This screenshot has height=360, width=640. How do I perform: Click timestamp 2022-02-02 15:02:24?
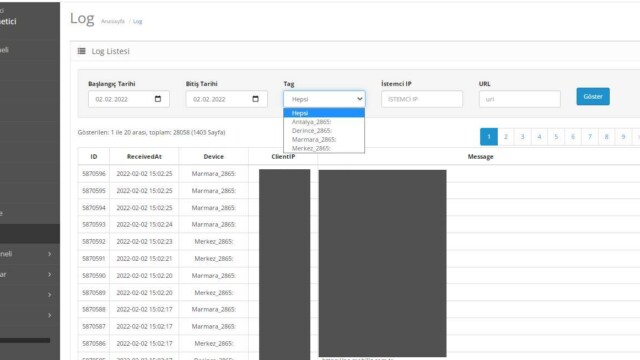click(144, 224)
